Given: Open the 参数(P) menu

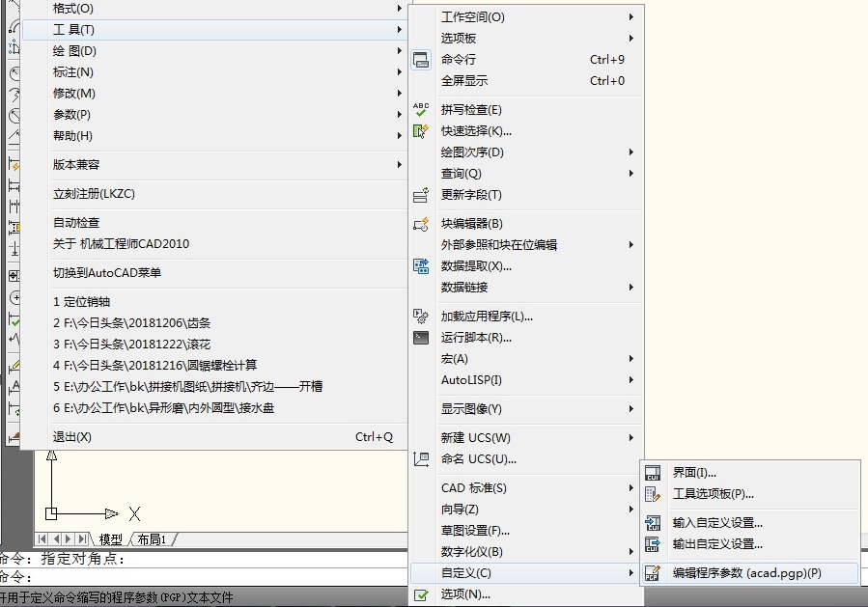Looking at the screenshot, I should coord(213,115).
